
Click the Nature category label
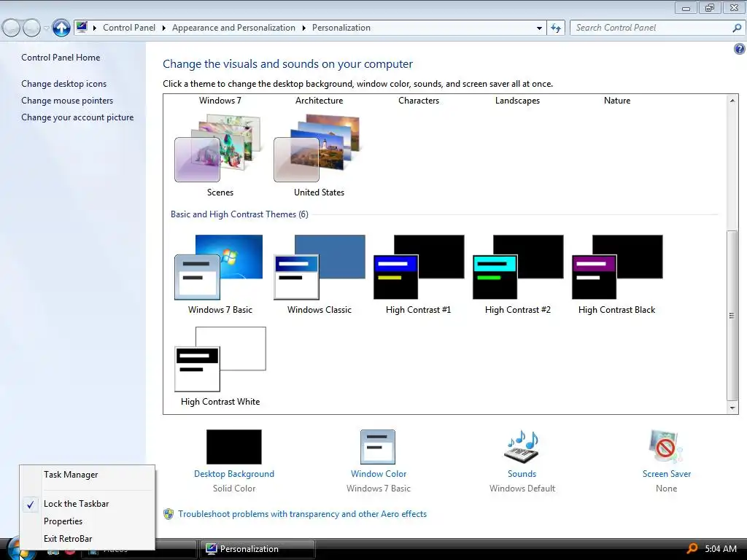click(x=617, y=101)
